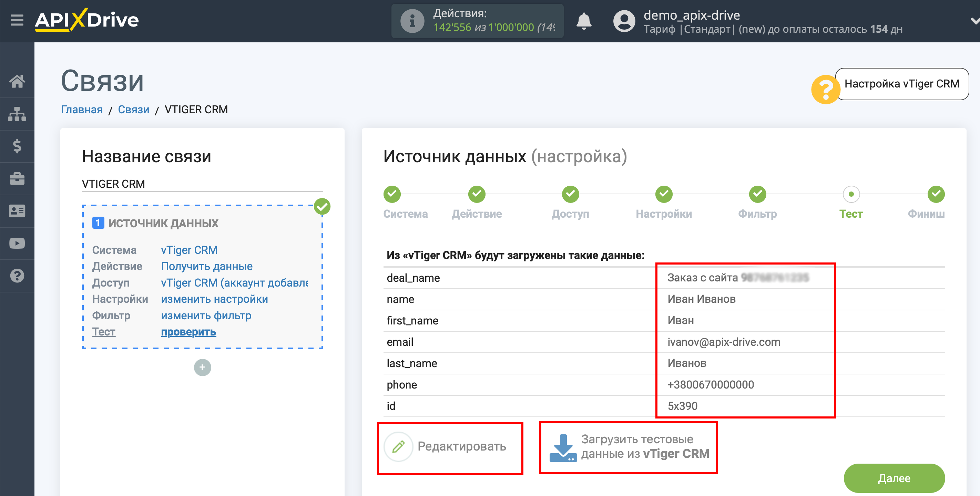Viewport: 980px width, 496px height.
Task: Open help question icon in sidebar
Action: coord(17,276)
